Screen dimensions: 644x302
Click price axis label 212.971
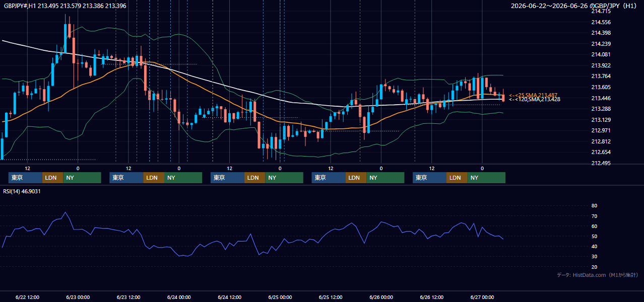click(x=601, y=130)
